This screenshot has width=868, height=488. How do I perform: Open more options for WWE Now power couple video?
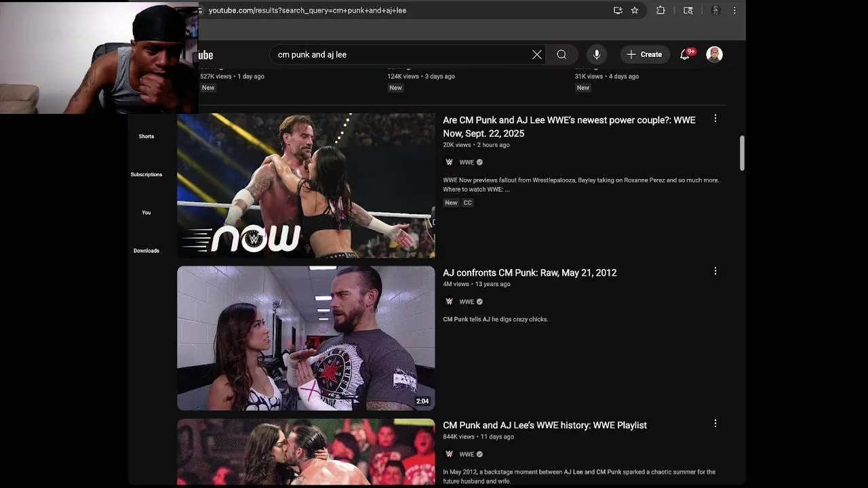[x=715, y=119]
